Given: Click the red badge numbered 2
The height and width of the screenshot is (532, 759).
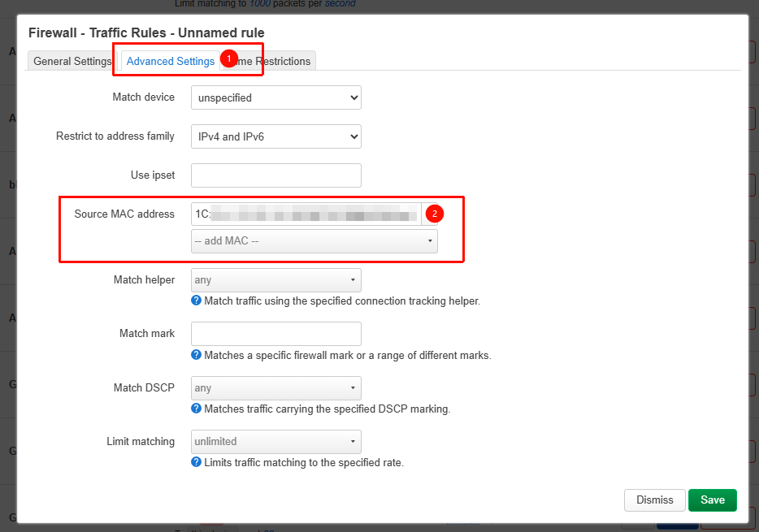Looking at the screenshot, I should [x=435, y=214].
